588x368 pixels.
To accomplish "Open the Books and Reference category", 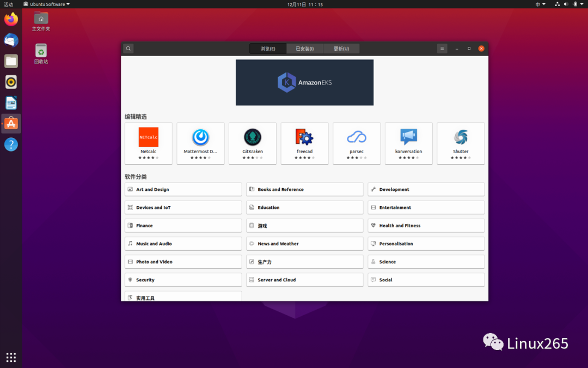I will click(304, 189).
